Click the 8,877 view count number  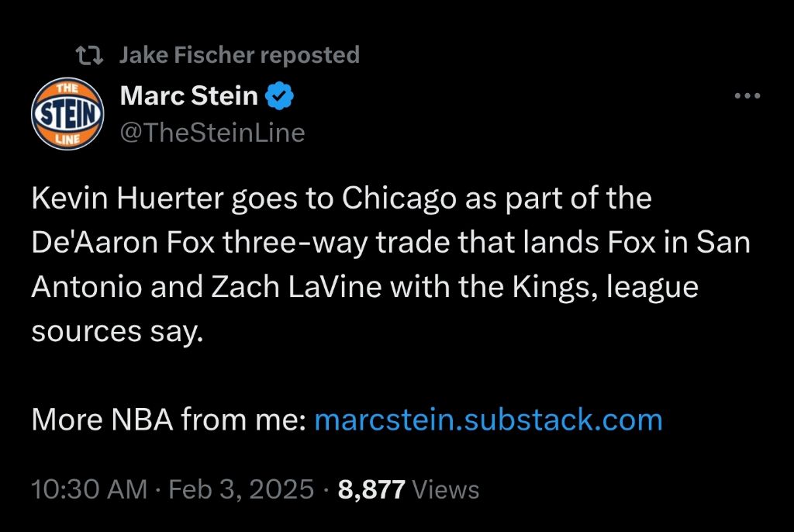point(372,489)
